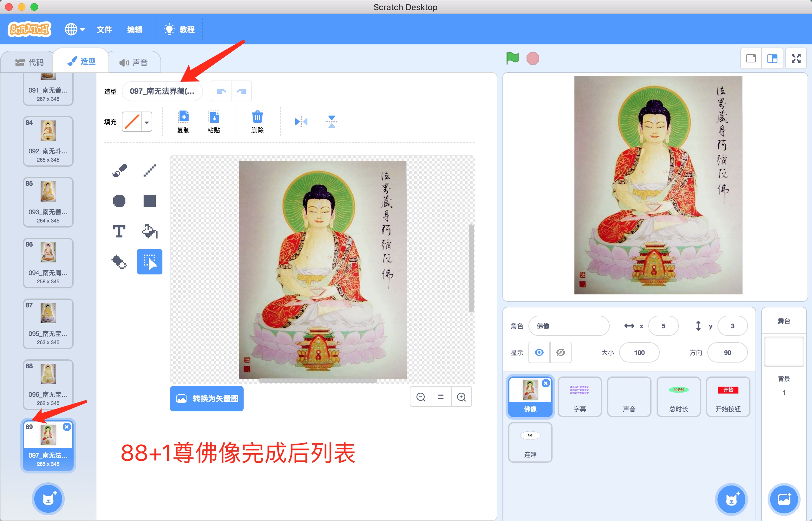This screenshot has width=812, height=521.
Task: Click the fill color swatch
Action: tap(132, 122)
